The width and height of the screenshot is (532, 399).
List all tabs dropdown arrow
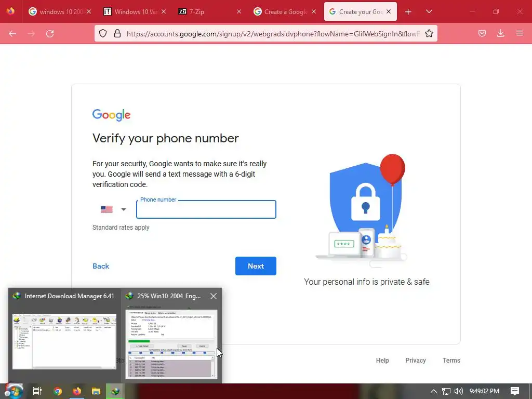[429, 11]
